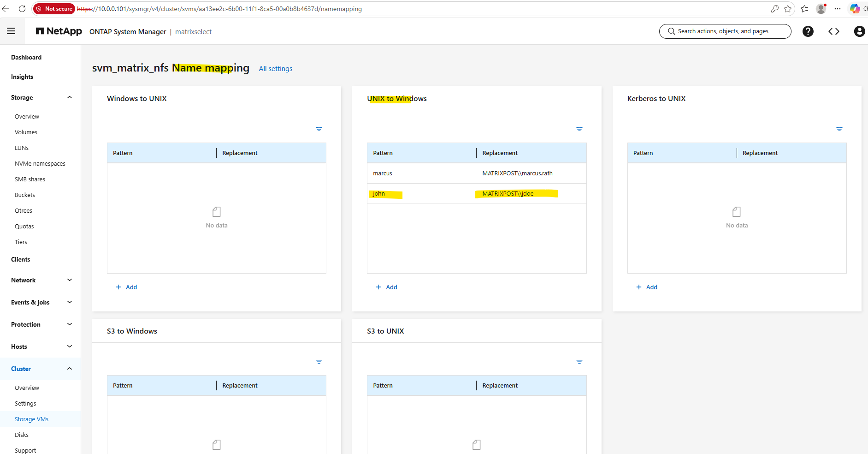The image size is (868, 454).
Task: Expand the Hosts sidebar section
Action: point(70,346)
